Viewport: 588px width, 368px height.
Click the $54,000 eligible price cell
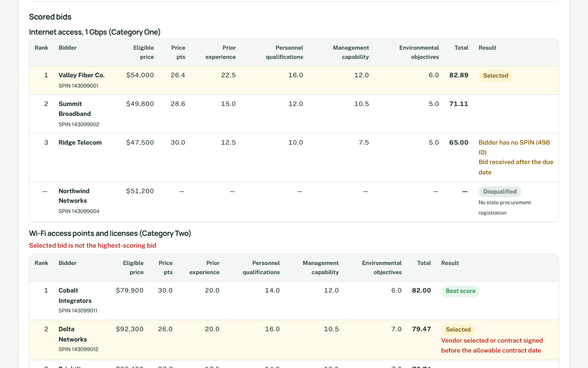coord(140,75)
